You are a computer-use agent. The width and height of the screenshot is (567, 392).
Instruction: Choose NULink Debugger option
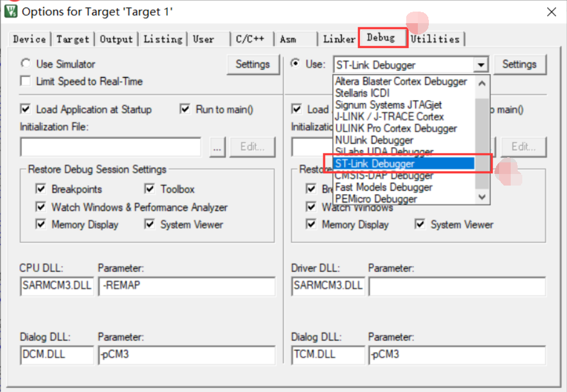coord(374,140)
